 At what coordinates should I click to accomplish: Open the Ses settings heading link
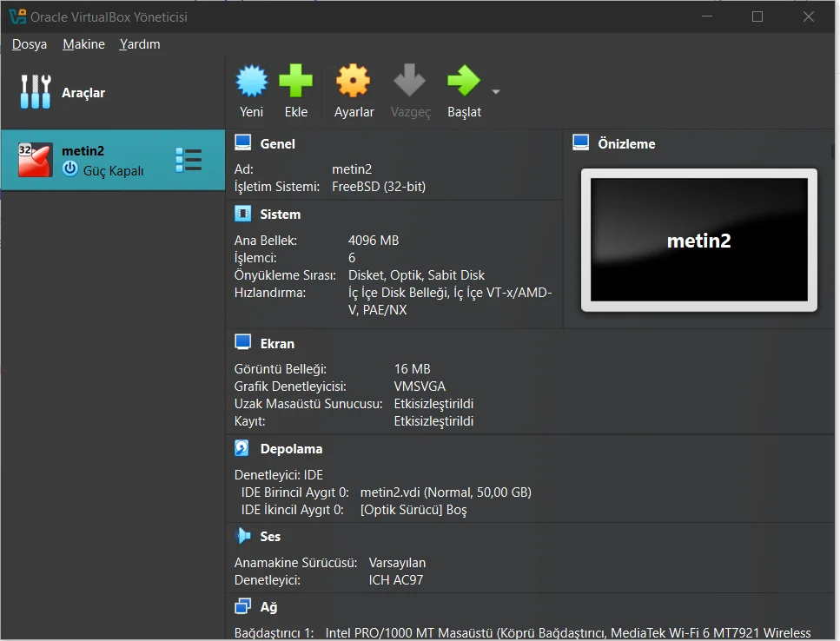[x=270, y=537]
